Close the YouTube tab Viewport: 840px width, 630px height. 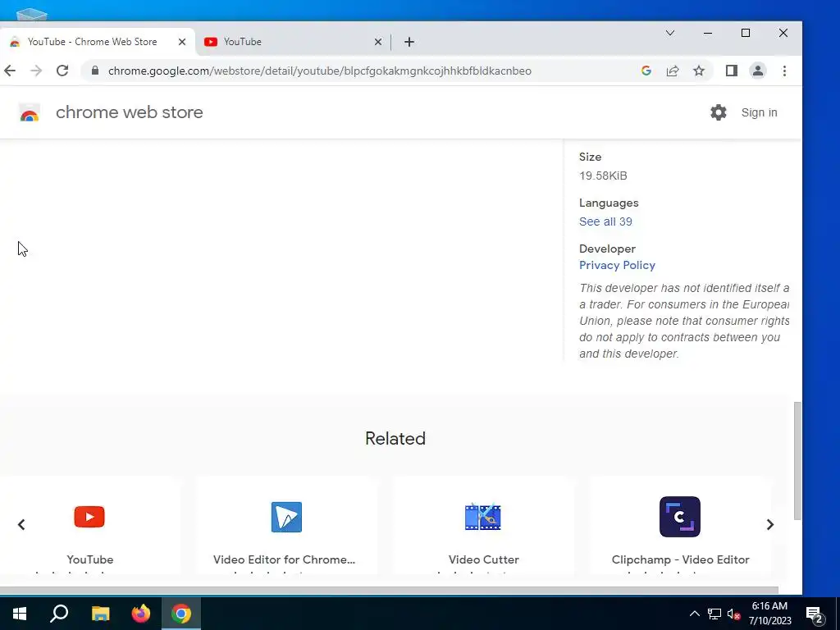click(378, 42)
